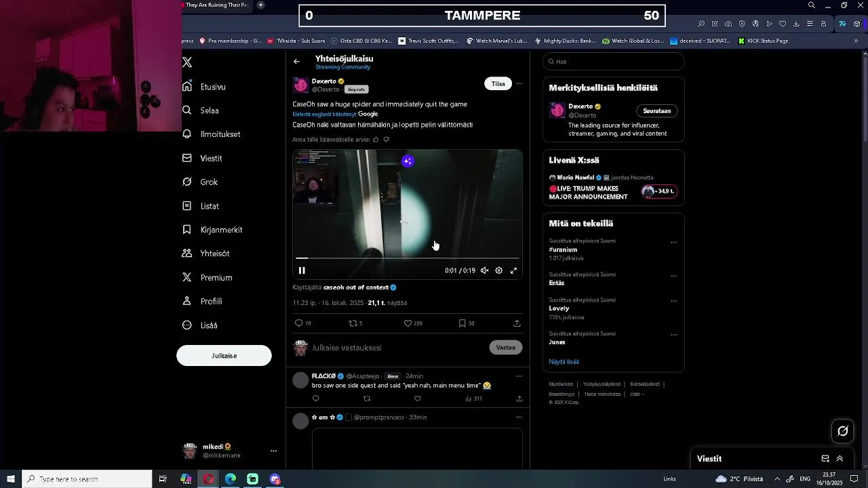Share FLACKO's reply
The image size is (868, 488).
click(x=519, y=399)
